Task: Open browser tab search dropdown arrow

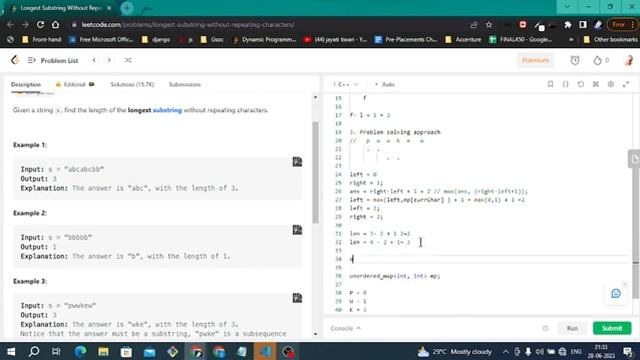Action: (x=567, y=7)
